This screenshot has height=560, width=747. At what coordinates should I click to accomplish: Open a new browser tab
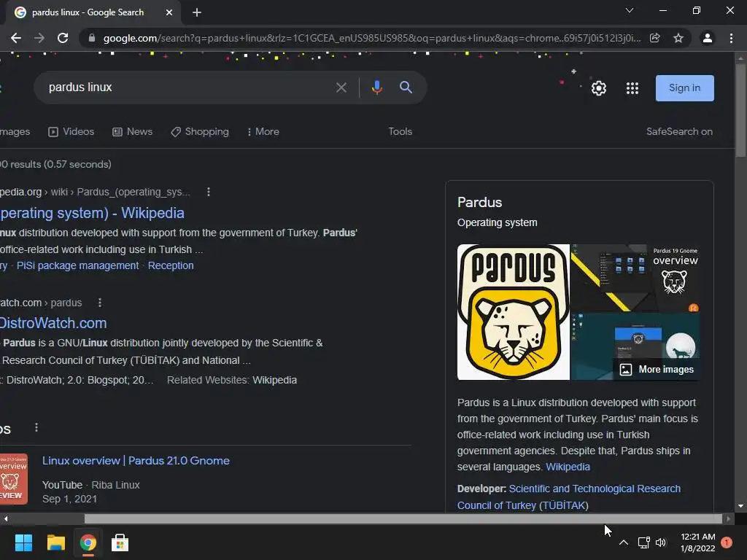click(197, 12)
